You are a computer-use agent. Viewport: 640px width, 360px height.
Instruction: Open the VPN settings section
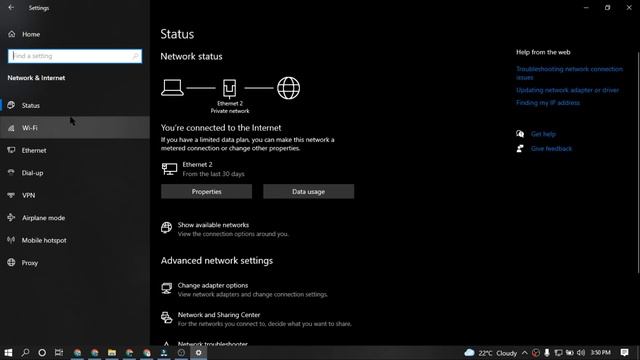coord(75,195)
